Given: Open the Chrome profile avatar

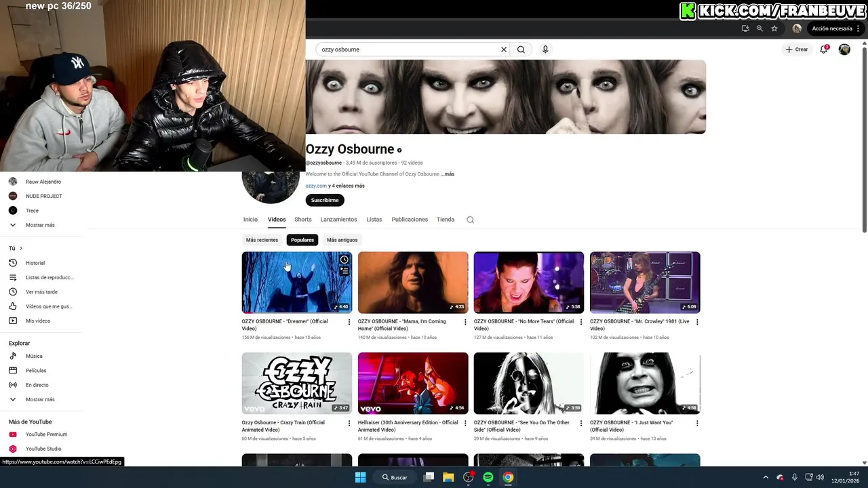Looking at the screenshot, I should [x=797, y=28].
